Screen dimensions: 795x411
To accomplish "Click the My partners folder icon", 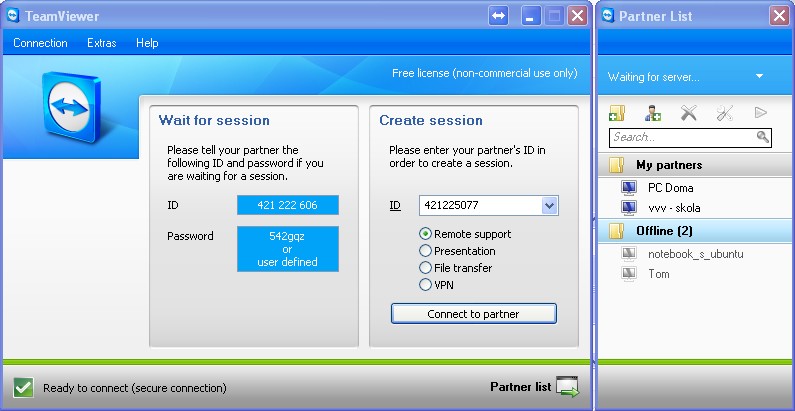I will (x=617, y=165).
